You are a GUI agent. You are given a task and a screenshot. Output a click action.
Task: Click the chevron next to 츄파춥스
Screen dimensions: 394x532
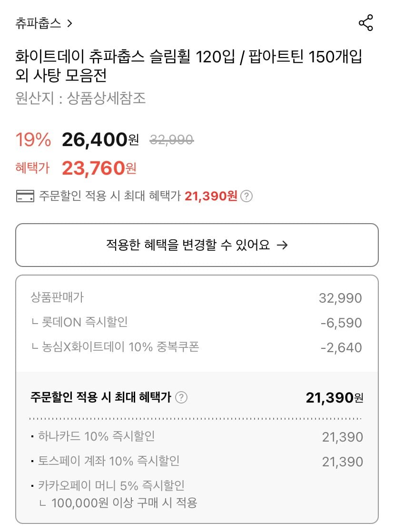click(69, 23)
